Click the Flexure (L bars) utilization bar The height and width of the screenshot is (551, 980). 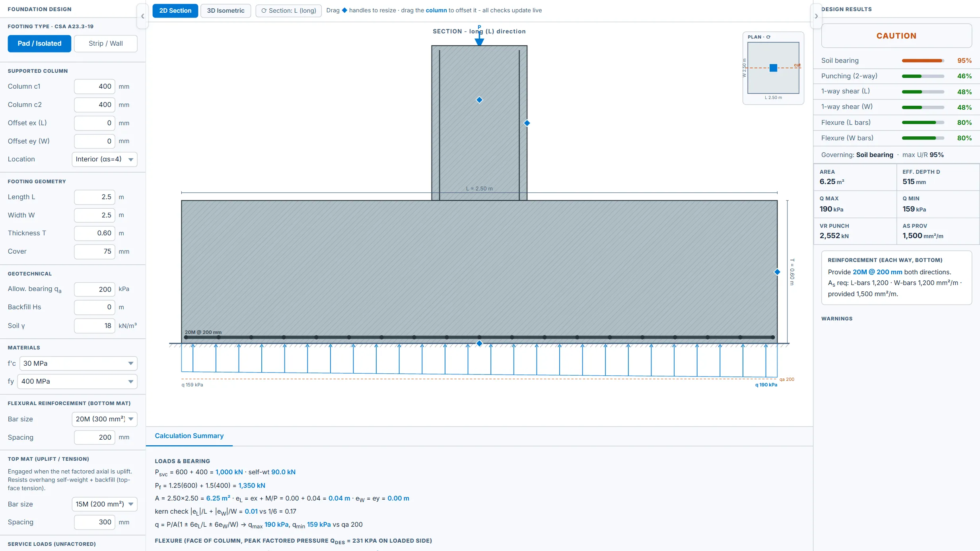923,123
